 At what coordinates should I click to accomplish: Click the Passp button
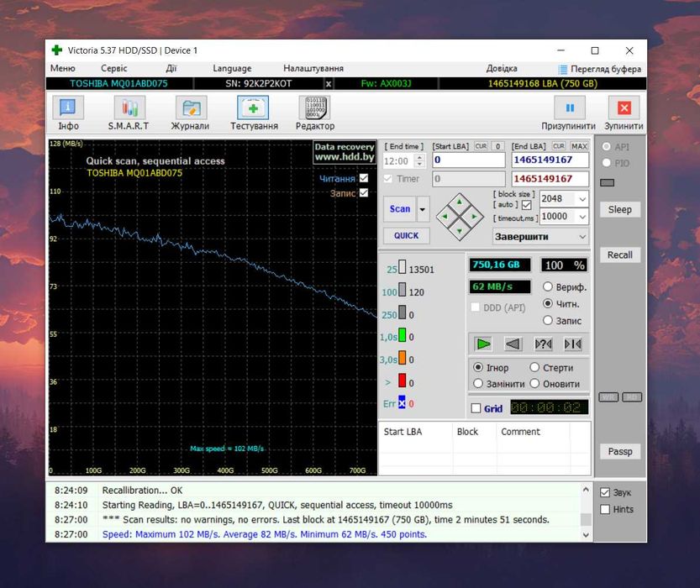[619, 451]
